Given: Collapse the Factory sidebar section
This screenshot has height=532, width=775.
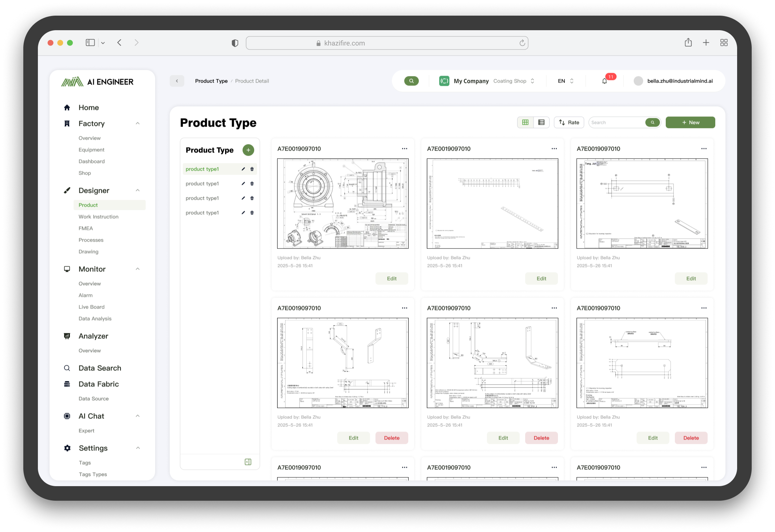Looking at the screenshot, I should pos(138,123).
